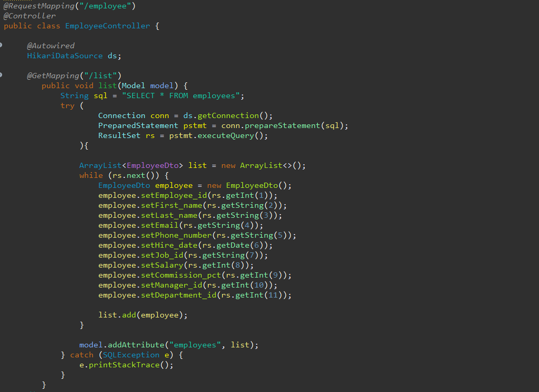Click the prepareStatement method call
The width and height of the screenshot is (539, 392).
(282, 125)
